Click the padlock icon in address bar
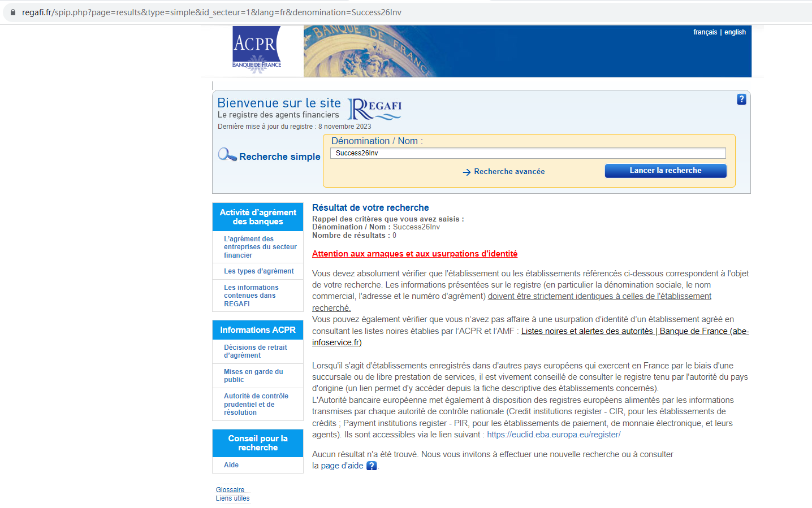 [x=13, y=12]
